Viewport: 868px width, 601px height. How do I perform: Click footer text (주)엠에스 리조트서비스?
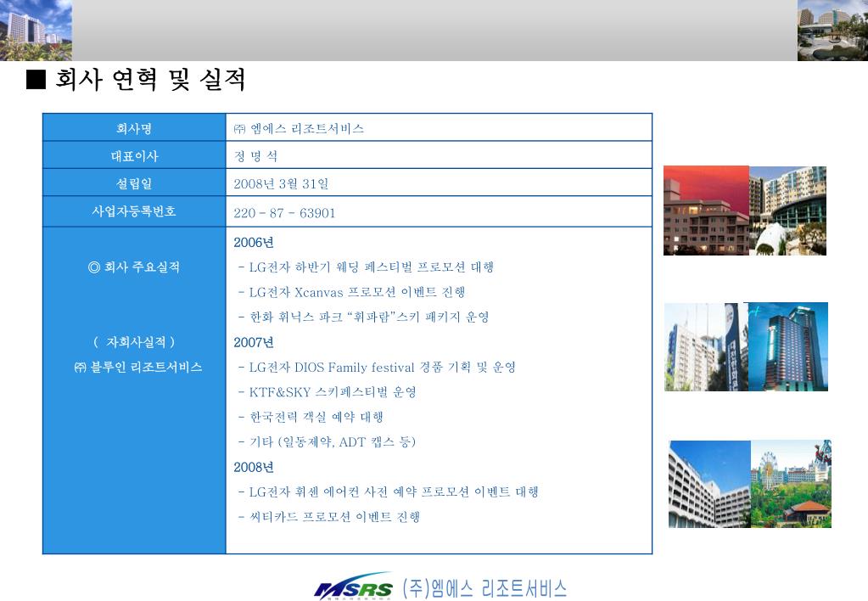(x=484, y=588)
